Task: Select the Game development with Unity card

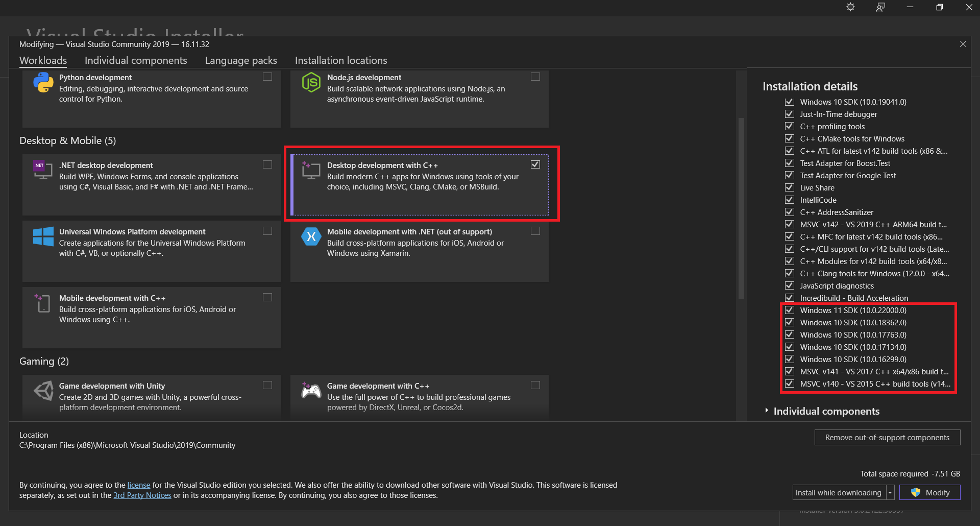Action: coord(152,397)
